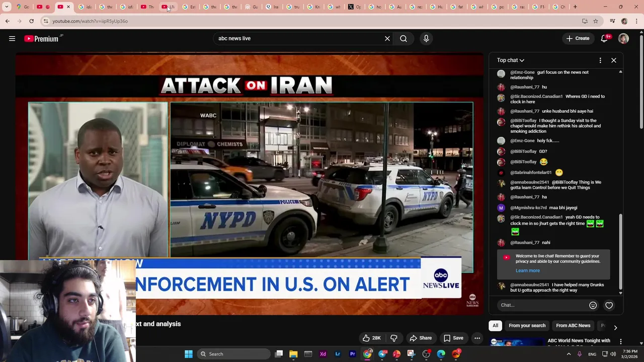
Task: Open volume control in system tray
Action: (613, 354)
